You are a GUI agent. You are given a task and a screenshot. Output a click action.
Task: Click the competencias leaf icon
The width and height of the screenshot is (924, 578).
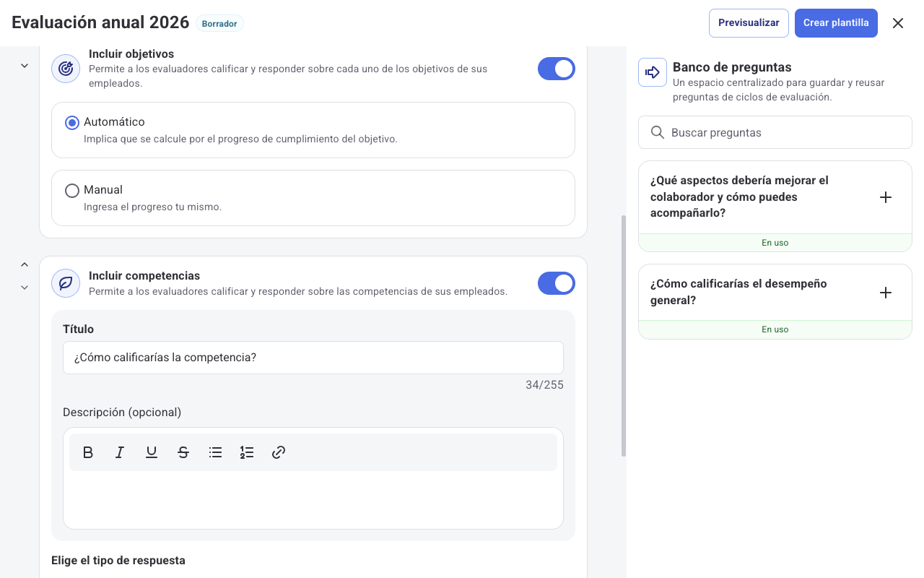coord(66,283)
